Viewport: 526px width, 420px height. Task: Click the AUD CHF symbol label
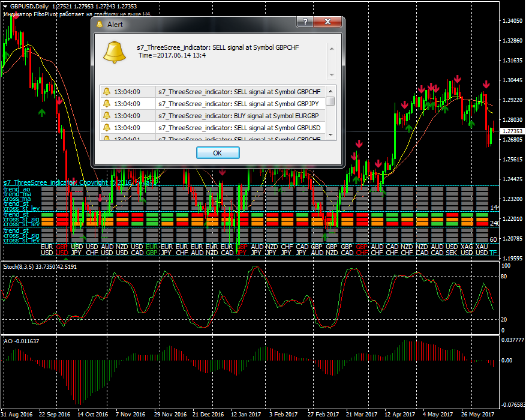click(x=377, y=250)
